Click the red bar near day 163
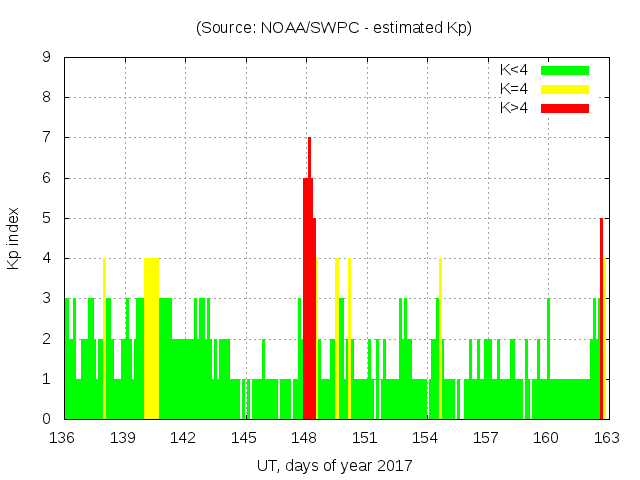Viewport: 640px width, 480px height. [x=601, y=320]
